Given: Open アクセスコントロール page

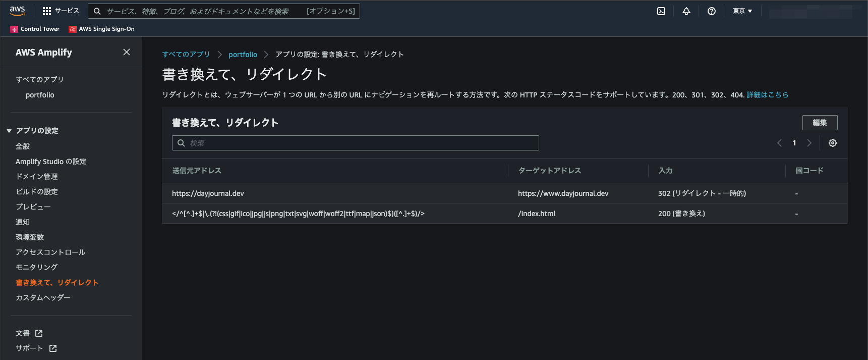Looking at the screenshot, I should click(x=50, y=252).
